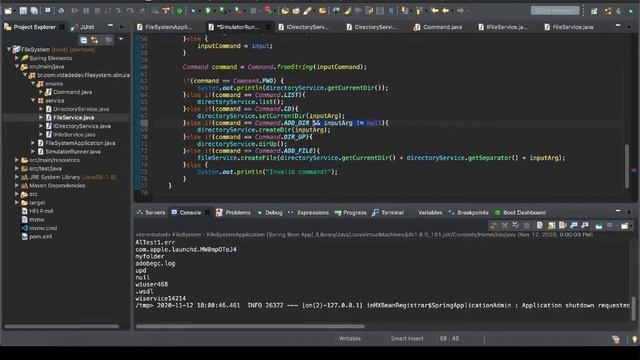Open the Expressions view tab

click(x=308, y=213)
